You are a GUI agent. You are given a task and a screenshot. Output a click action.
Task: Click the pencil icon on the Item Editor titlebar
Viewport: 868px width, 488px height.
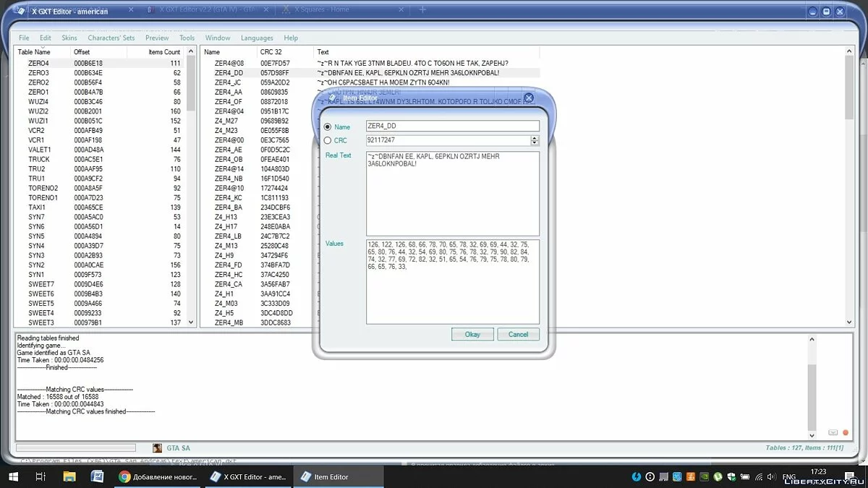click(332, 98)
